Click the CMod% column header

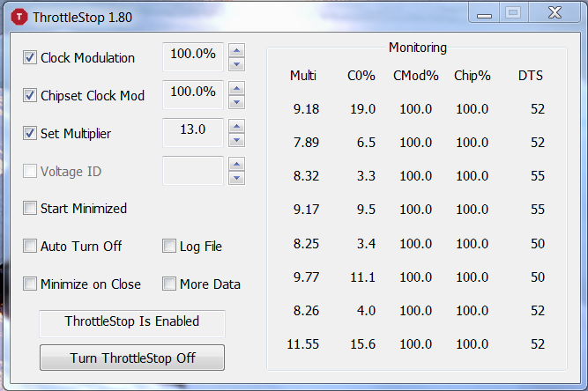pyautogui.click(x=416, y=76)
